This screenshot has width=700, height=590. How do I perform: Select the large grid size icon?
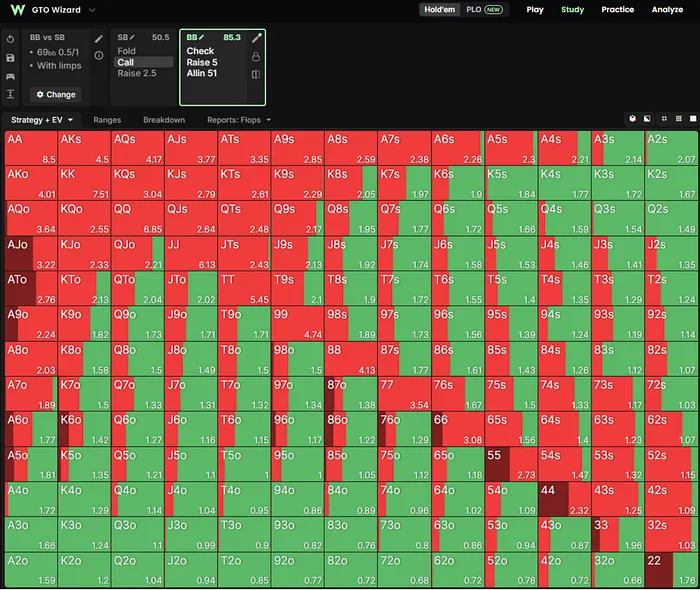click(693, 118)
